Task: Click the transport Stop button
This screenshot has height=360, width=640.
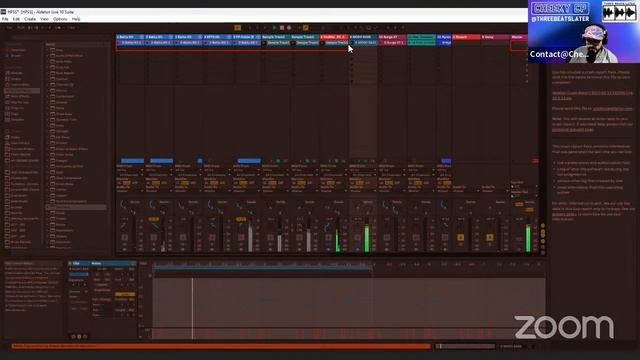Action: 282,28
